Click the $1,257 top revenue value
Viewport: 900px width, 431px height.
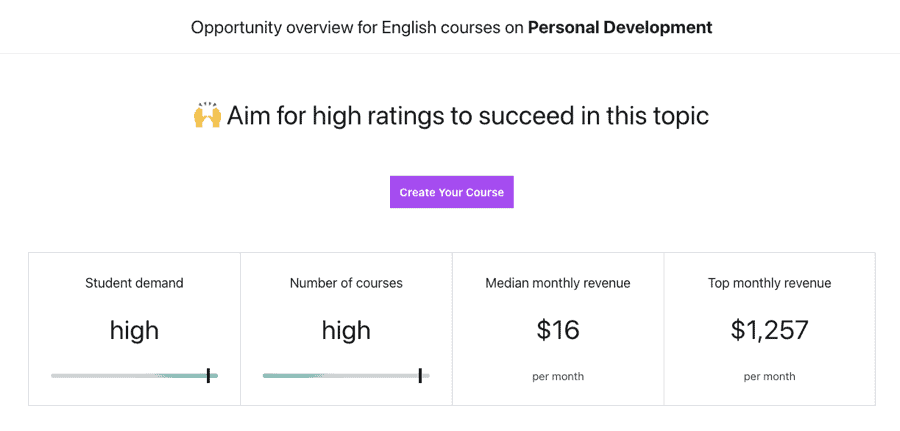click(769, 330)
